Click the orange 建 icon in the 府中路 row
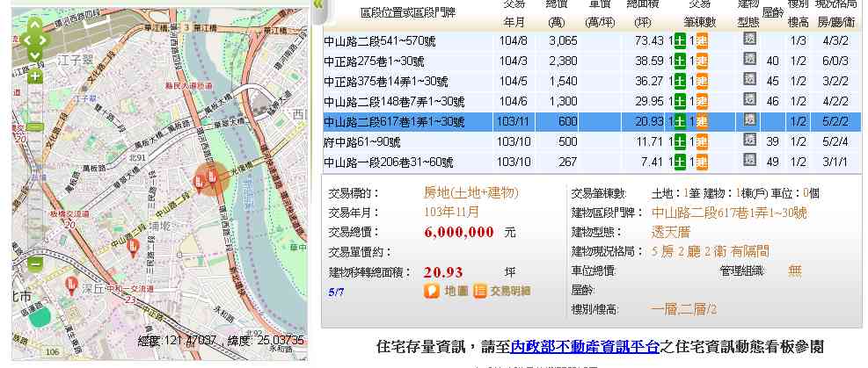This screenshot has width=868, height=368. (x=702, y=142)
